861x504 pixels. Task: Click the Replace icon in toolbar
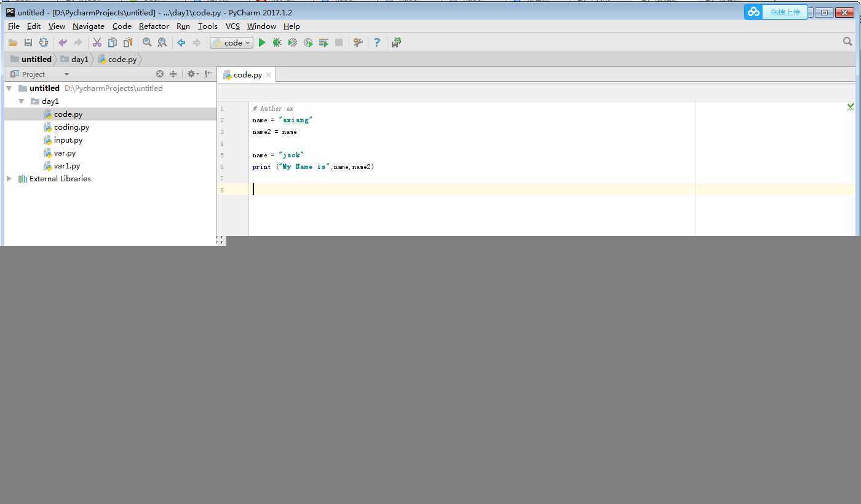[162, 42]
